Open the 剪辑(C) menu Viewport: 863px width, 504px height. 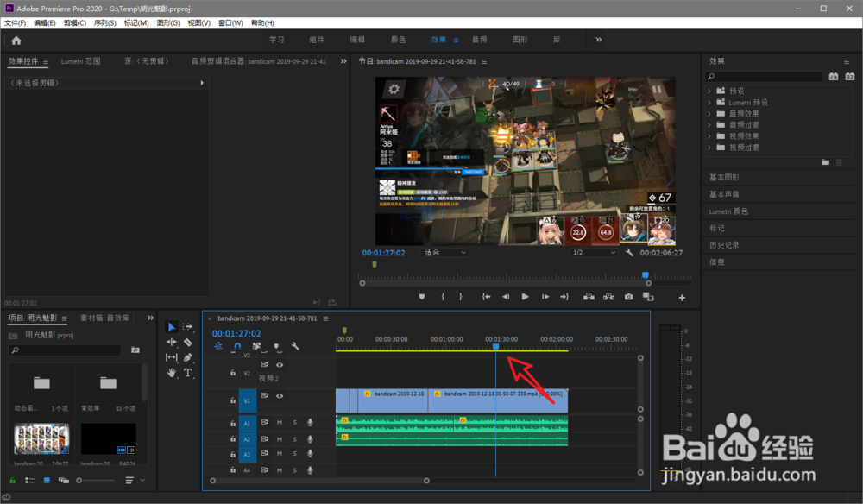76,22
